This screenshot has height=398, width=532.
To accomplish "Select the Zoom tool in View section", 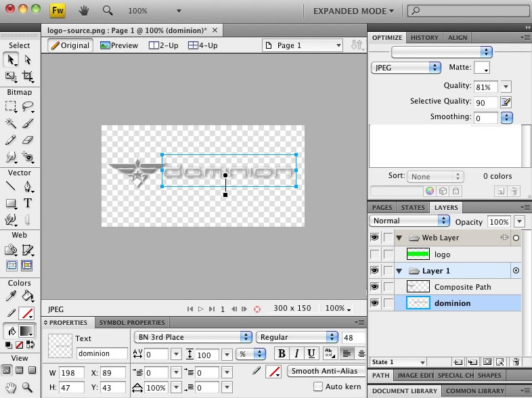I will click(x=27, y=387).
